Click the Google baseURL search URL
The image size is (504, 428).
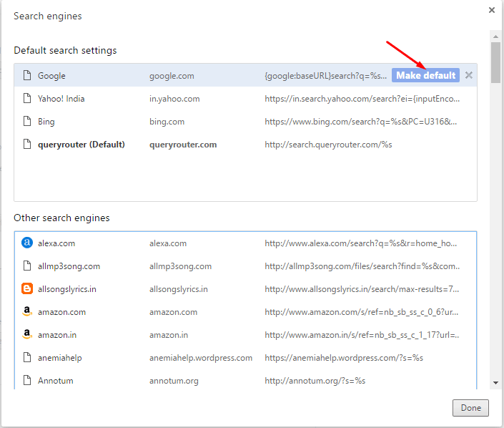point(325,76)
